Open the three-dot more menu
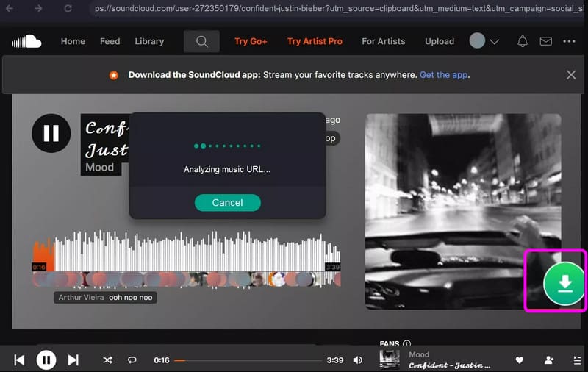588x372 pixels. pos(569,41)
